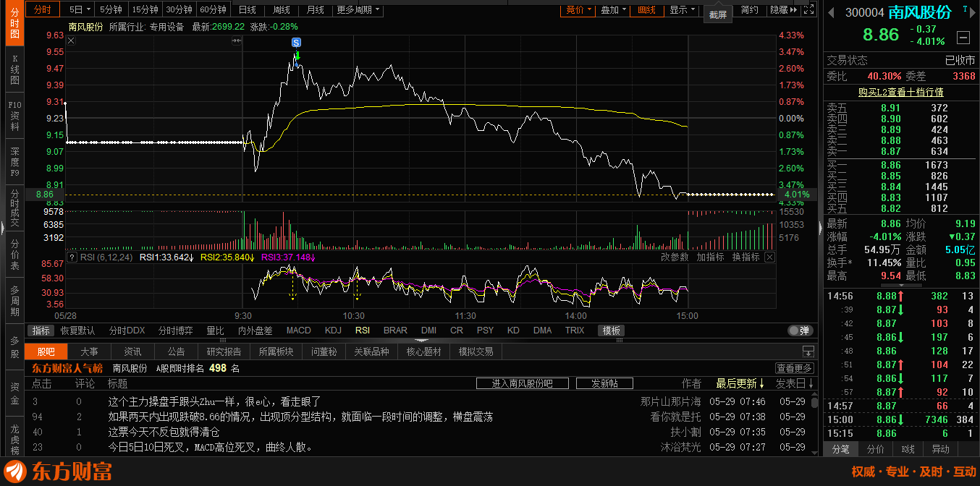Click 购买L2查看十档行情 link
This screenshot has height=486, width=980.
(x=900, y=92)
